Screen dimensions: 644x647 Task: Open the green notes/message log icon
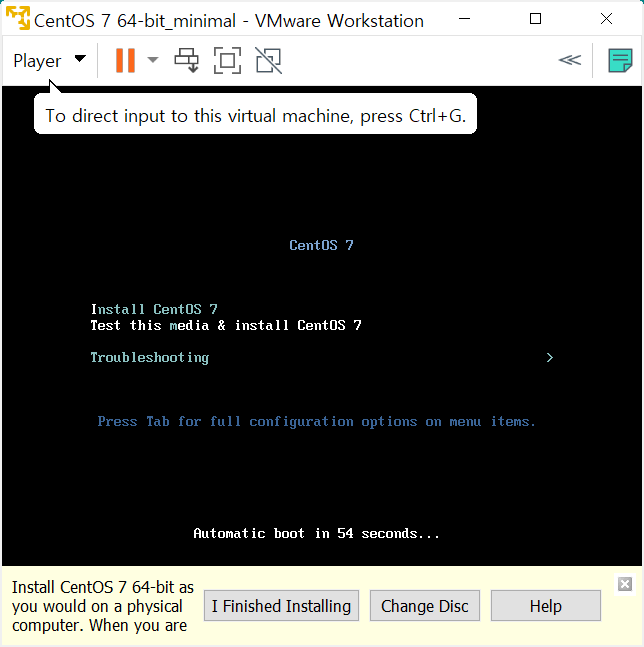[x=620, y=60]
